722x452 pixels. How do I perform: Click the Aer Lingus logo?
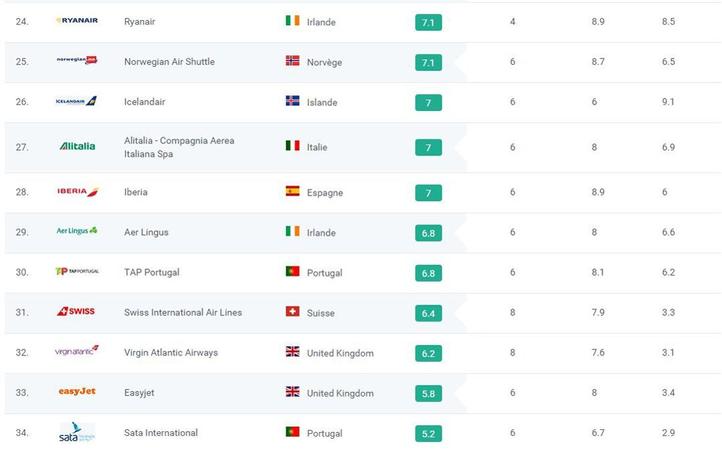(77, 231)
